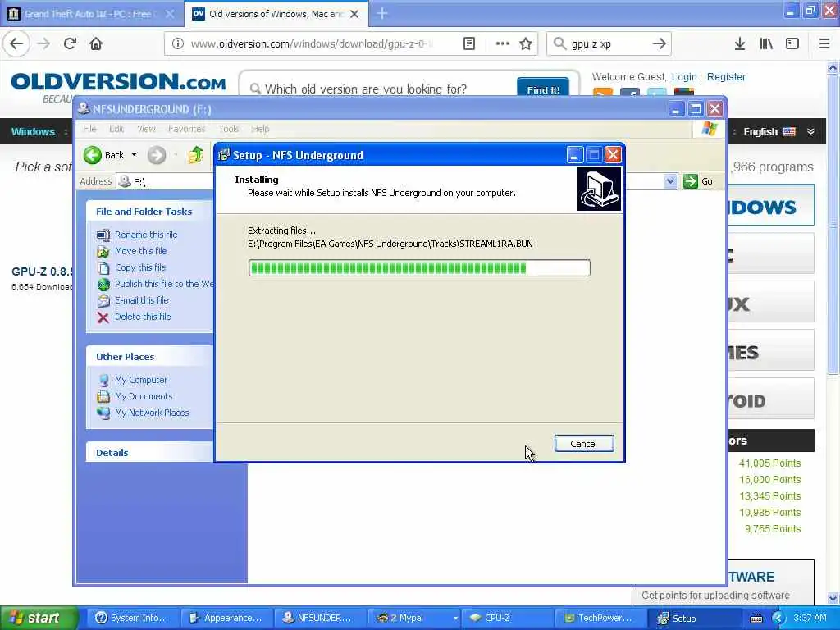Bookmark this page with star icon
Viewport: 840px width, 630px height.
(526, 44)
